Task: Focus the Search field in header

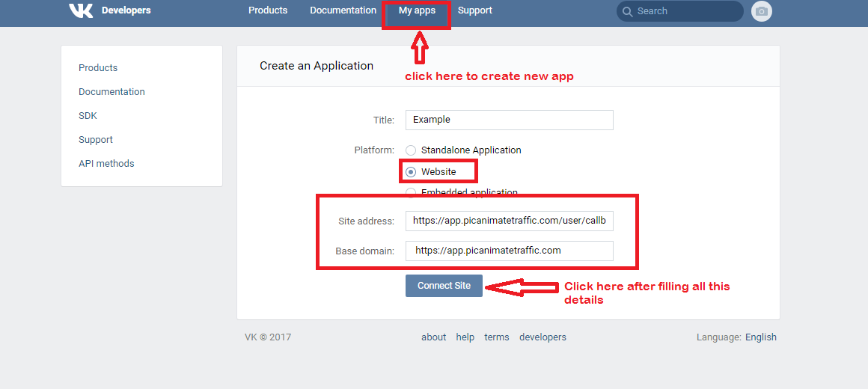Action: [x=679, y=11]
